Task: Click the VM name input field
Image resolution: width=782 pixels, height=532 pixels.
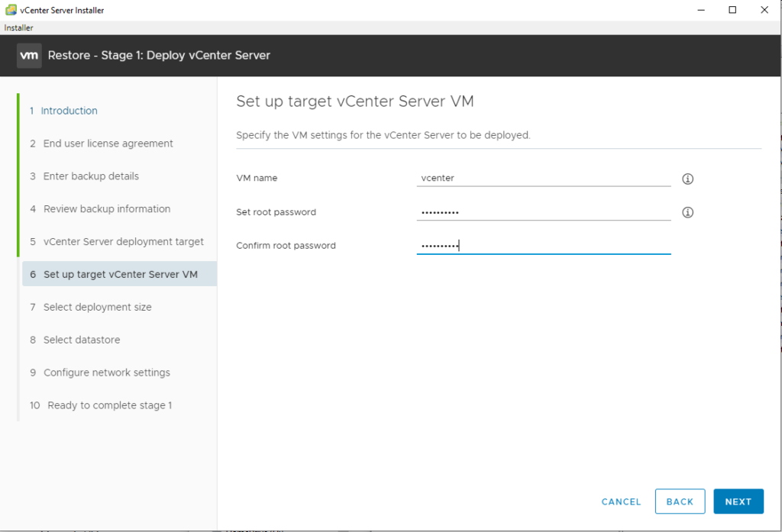Action: point(544,178)
